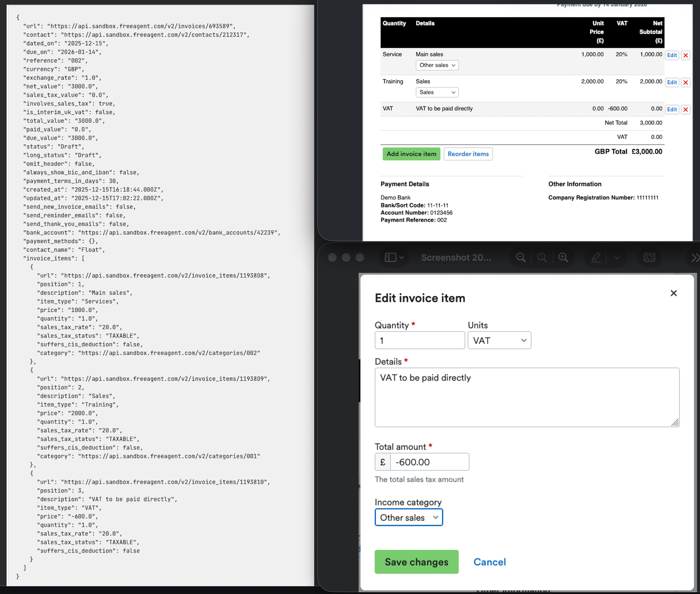Click the background removal toolbar icon
The width and height of the screenshot is (700, 594).
[x=649, y=257]
